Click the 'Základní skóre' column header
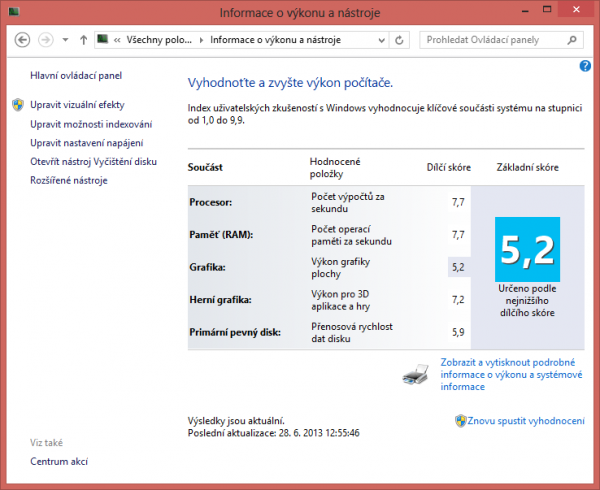600x490 pixels. click(528, 168)
